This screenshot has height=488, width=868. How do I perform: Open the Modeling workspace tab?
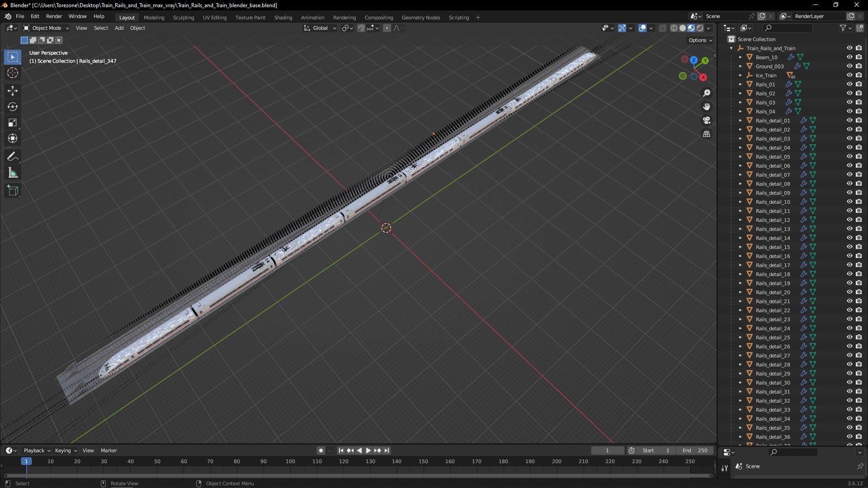[x=154, y=17]
